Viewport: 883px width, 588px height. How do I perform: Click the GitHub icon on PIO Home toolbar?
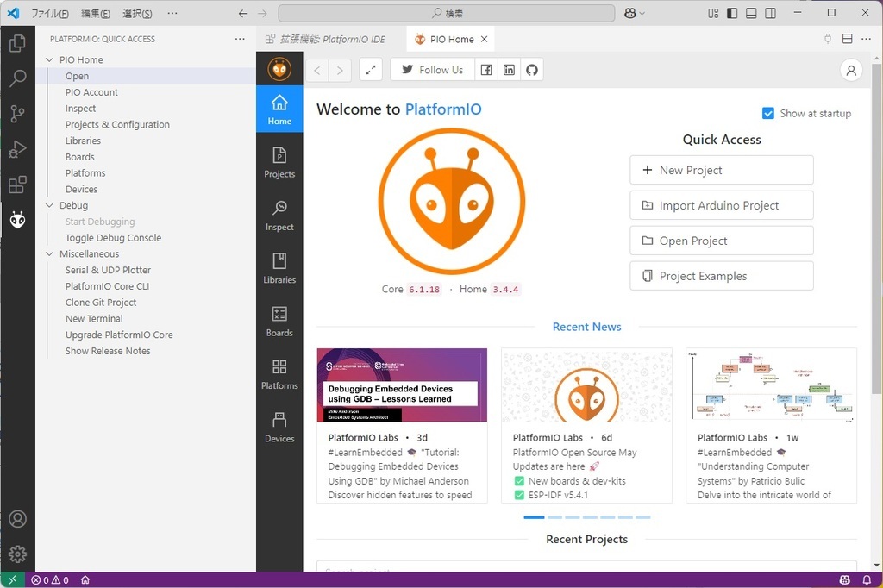click(532, 70)
